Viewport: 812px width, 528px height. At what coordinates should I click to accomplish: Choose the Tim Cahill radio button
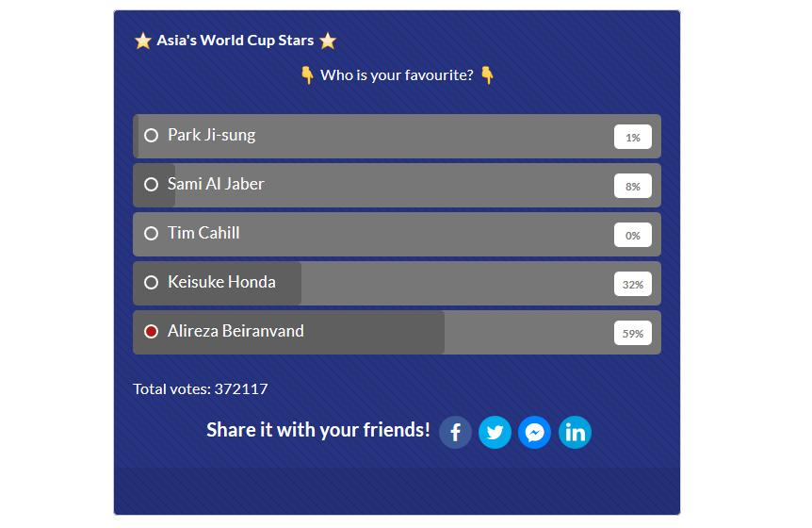coord(151,234)
